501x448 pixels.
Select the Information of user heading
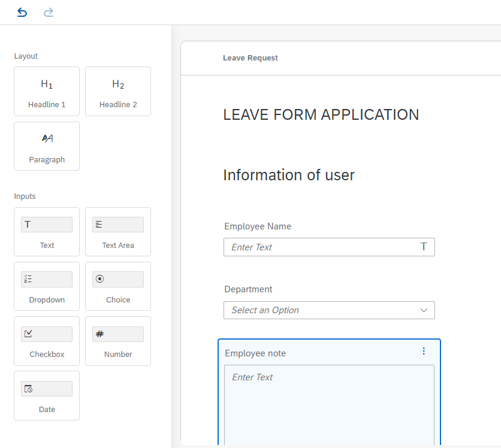click(289, 175)
